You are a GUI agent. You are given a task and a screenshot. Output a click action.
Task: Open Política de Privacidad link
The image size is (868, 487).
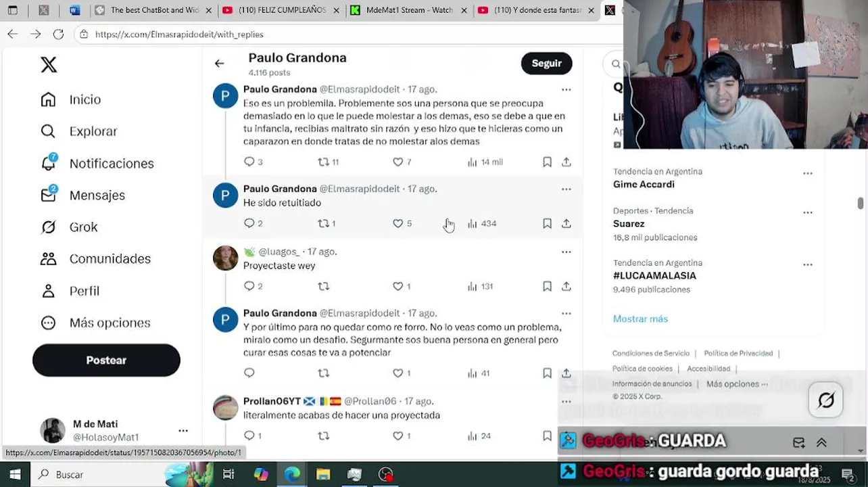tap(738, 353)
